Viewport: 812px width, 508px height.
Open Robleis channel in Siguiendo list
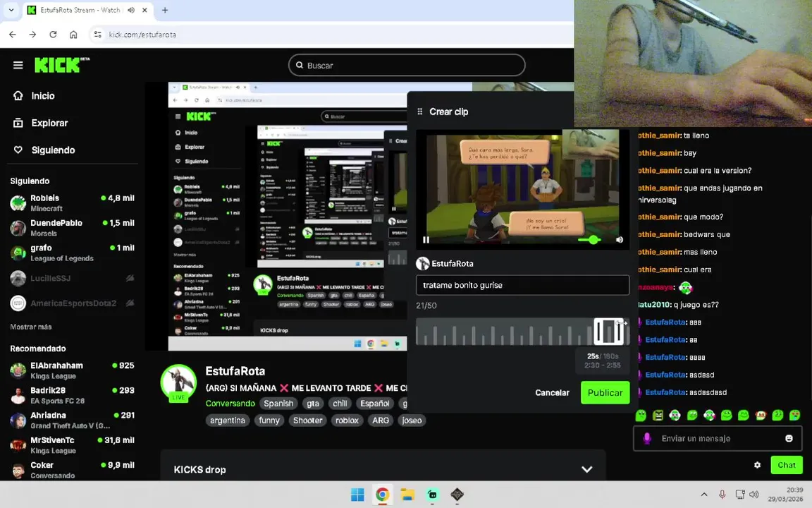point(72,202)
